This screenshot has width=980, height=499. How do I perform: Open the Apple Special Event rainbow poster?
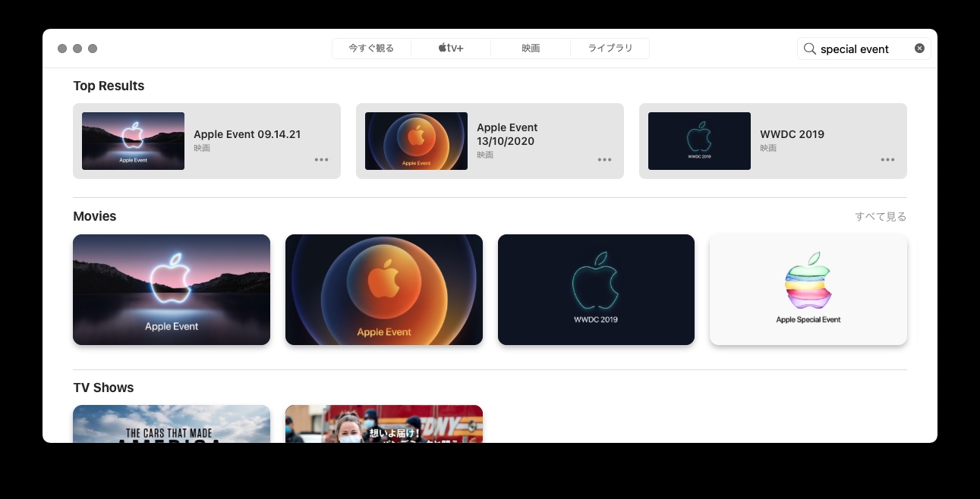(808, 290)
